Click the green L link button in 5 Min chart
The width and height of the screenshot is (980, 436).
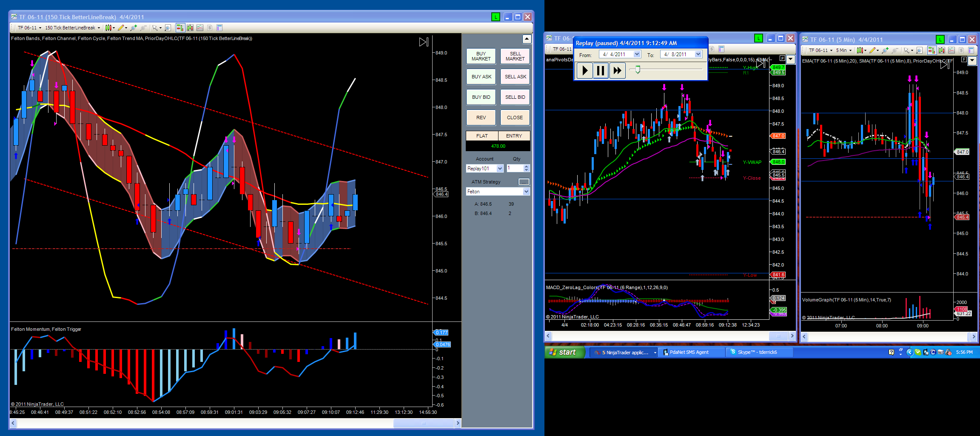click(940, 40)
